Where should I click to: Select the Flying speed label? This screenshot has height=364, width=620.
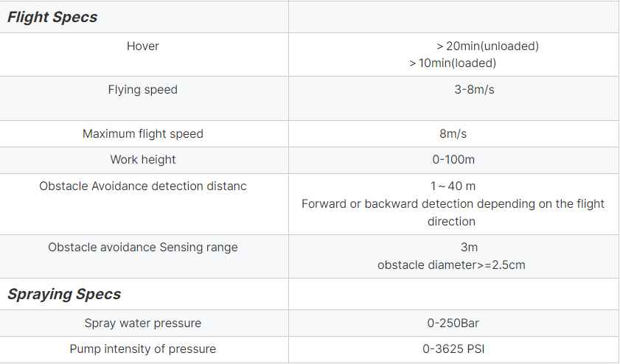tap(143, 90)
